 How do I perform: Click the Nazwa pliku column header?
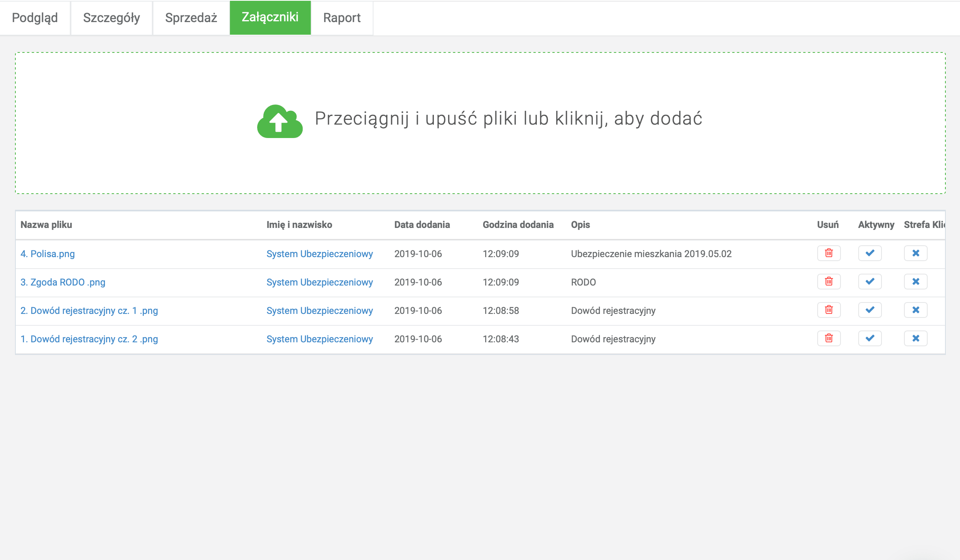click(x=46, y=225)
